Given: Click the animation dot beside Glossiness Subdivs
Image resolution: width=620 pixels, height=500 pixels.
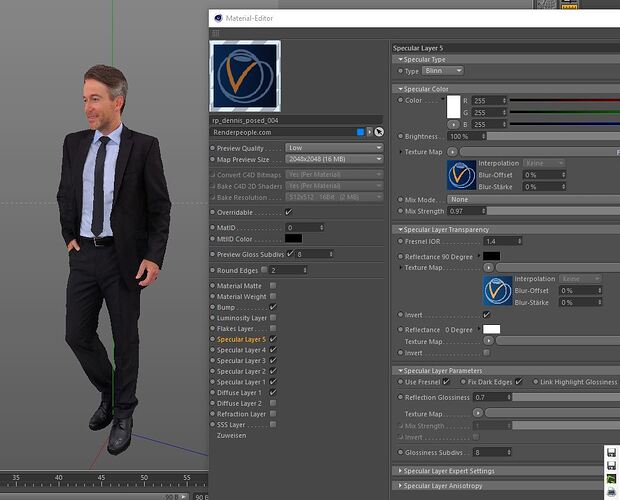Looking at the screenshot, I should click(400, 452).
